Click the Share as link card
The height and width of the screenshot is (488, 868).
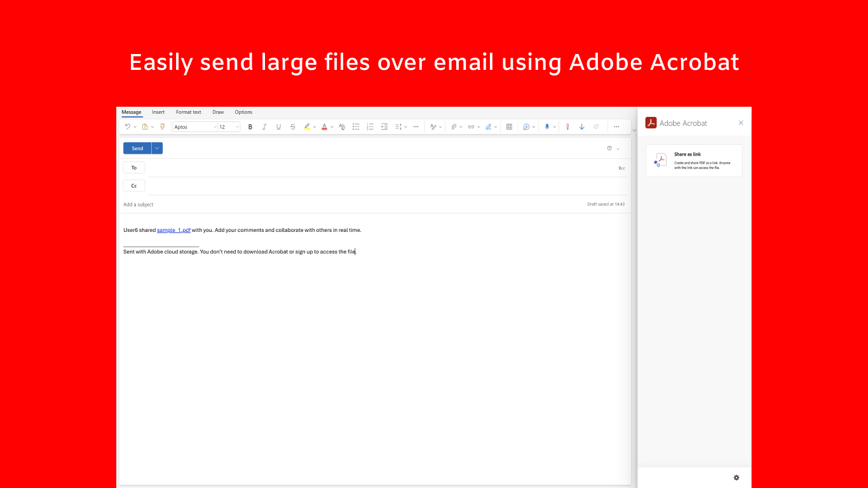coord(694,161)
